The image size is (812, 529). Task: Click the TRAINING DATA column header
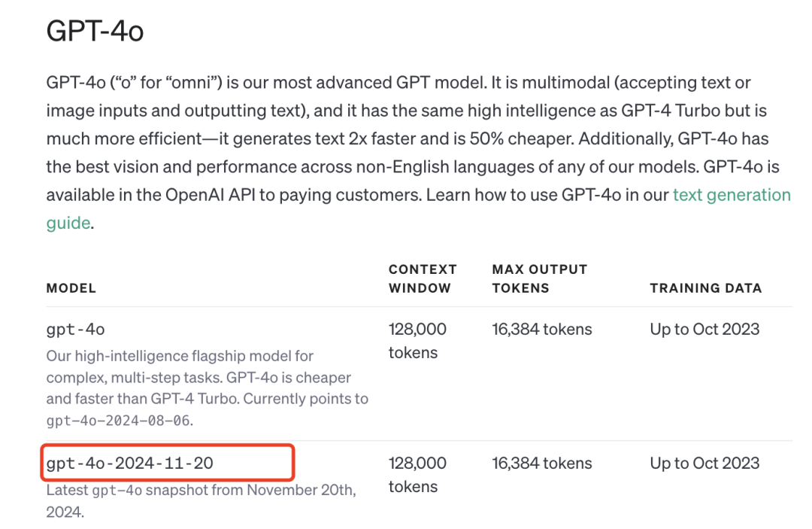(706, 289)
